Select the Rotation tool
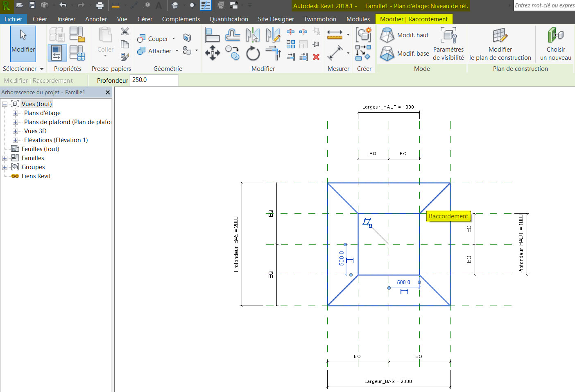The image size is (575, 392). tap(253, 53)
